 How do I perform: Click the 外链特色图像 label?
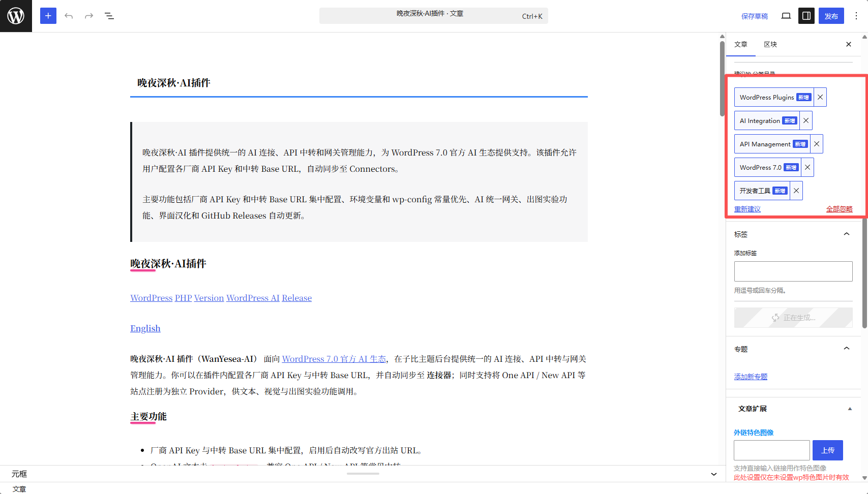tap(754, 433)
